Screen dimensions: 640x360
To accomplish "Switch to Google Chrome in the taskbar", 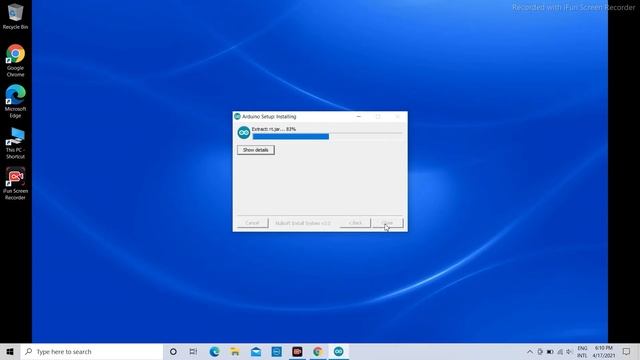I will tap(318, 351).
